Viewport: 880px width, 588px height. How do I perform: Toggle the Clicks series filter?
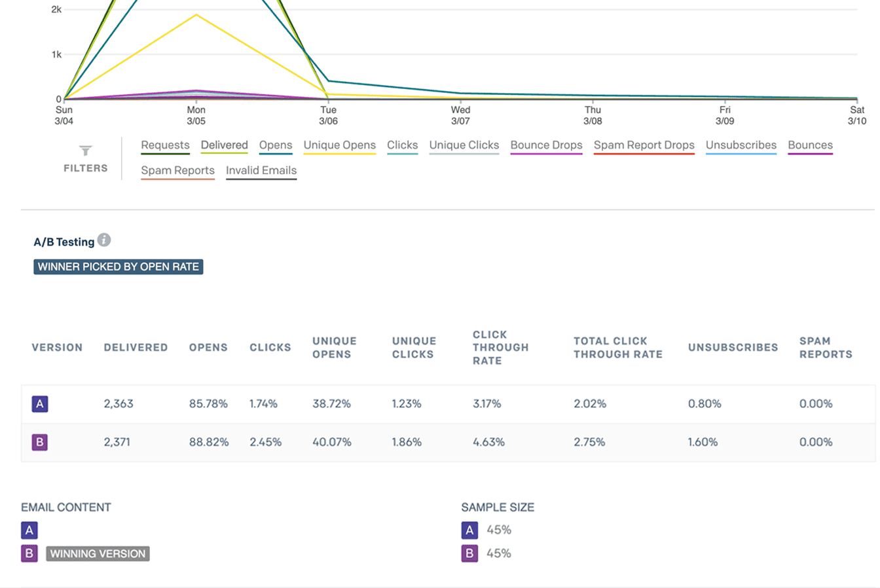[402, 145]
